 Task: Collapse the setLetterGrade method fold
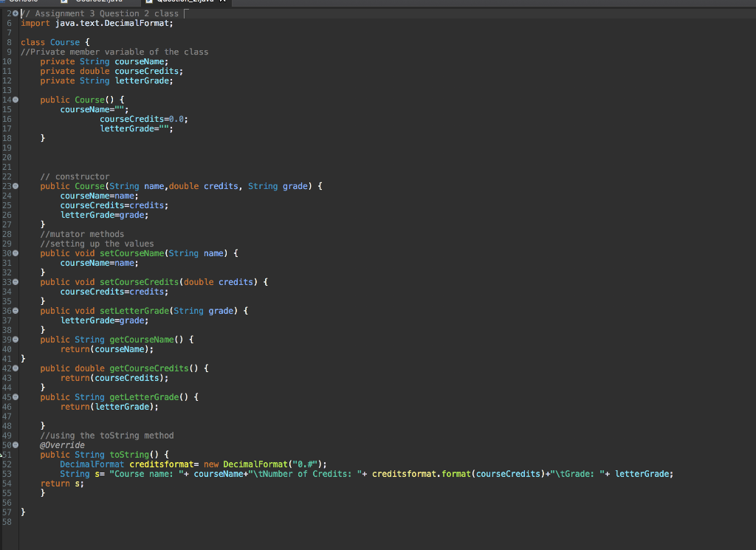point(16,311)
